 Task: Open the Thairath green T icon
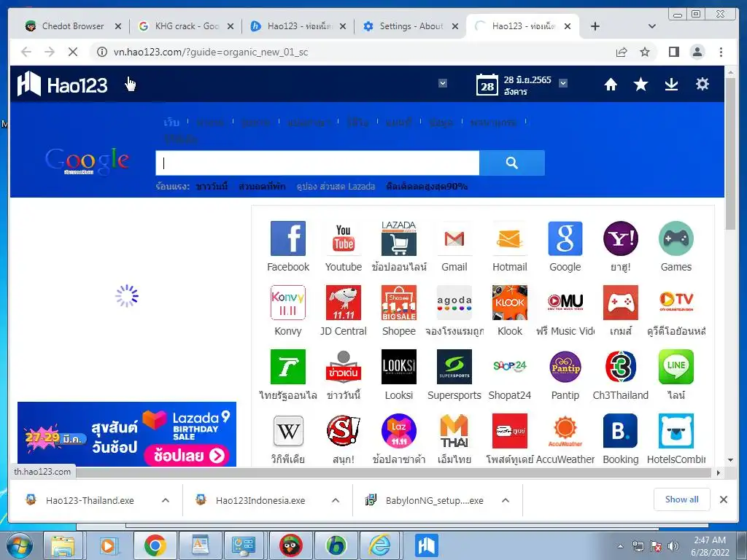point(287,367)
